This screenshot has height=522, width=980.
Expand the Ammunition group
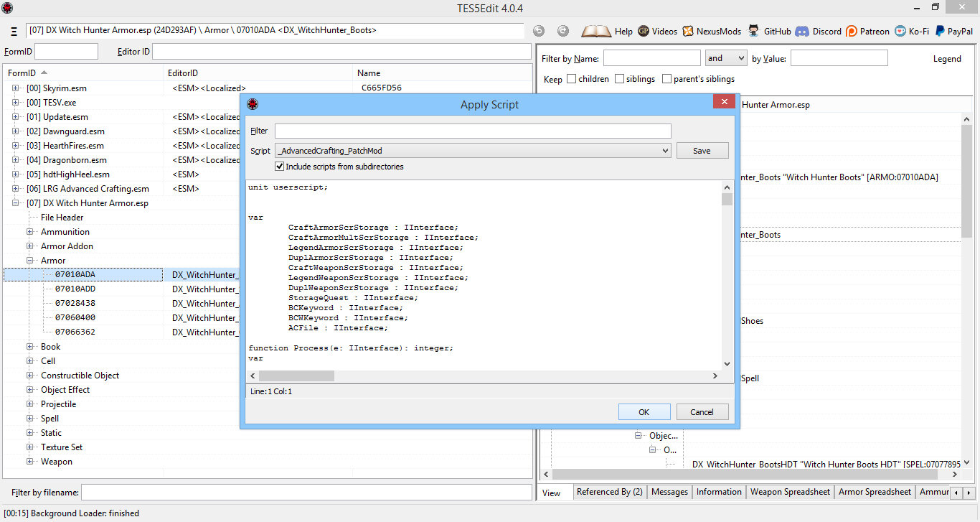click(x=30, y=232)
